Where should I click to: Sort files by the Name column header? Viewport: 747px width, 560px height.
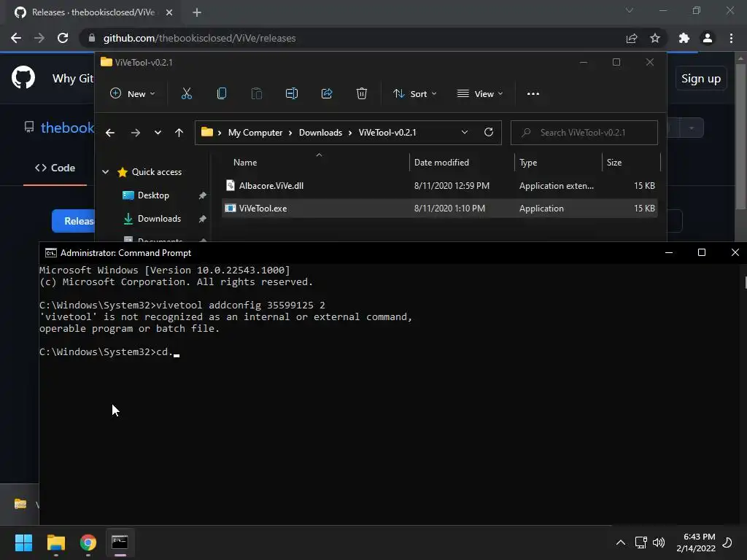pos(245,163)
